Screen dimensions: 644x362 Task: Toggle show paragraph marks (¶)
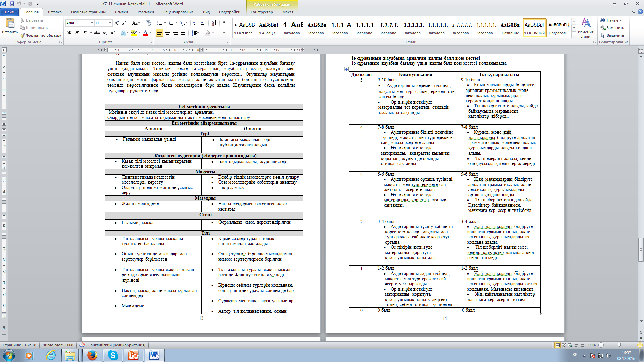point(225,23)
